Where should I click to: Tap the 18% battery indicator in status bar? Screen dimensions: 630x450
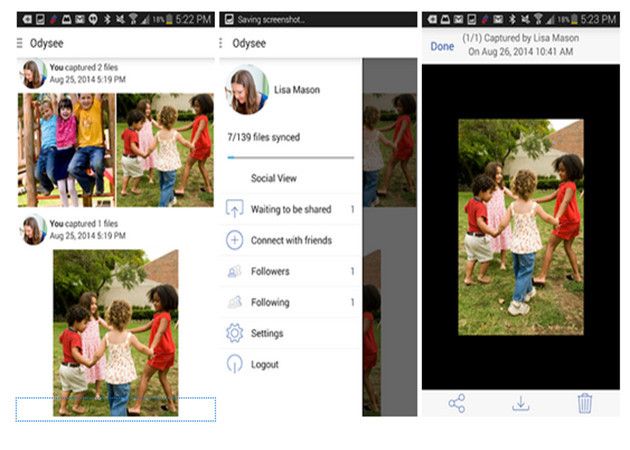(x=162, y=19)
